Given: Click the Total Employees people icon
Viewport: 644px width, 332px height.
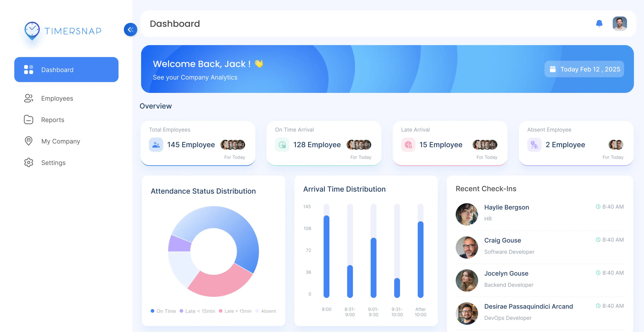Looking at the screenshot, I should (156, 145).
